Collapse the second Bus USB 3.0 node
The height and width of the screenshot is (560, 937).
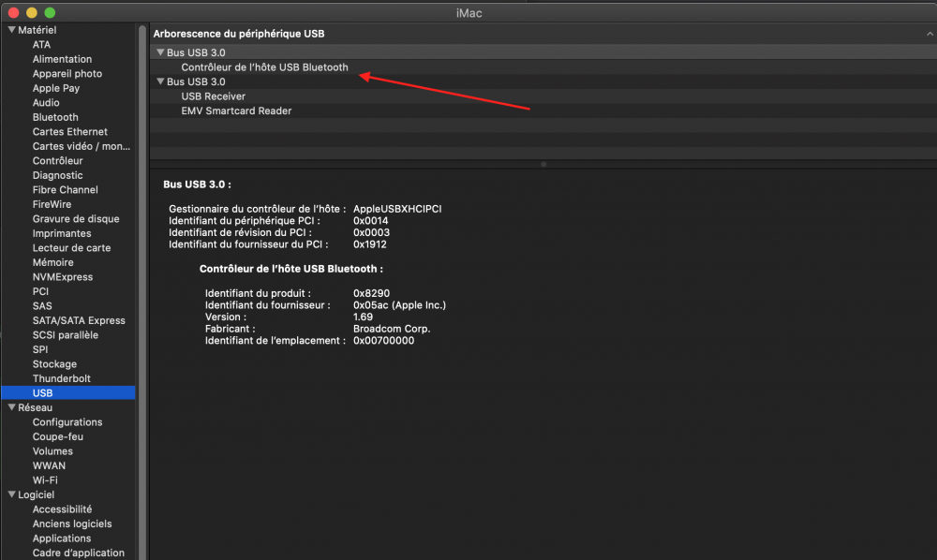(x=161, y=82)
